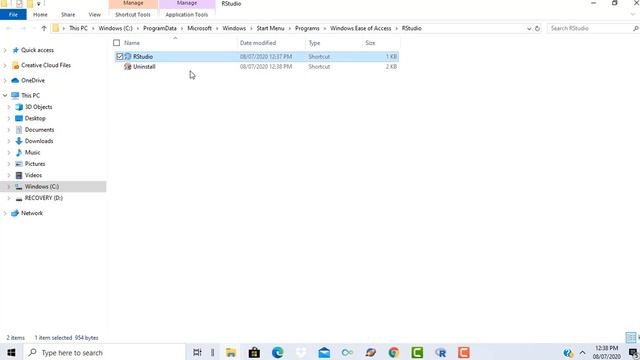Screen dimensions: 640x360
Task: Go up one folder level
Action: coord(44,28)
